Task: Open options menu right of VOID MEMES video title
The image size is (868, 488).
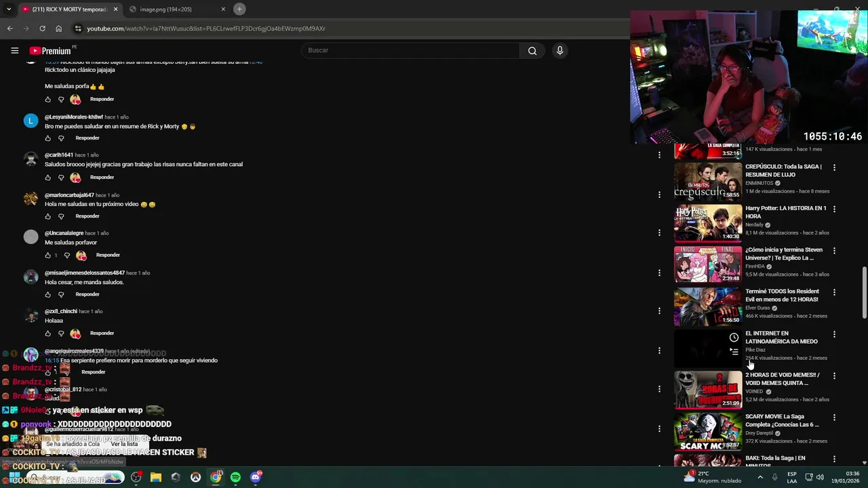Action: coord(834,375)
